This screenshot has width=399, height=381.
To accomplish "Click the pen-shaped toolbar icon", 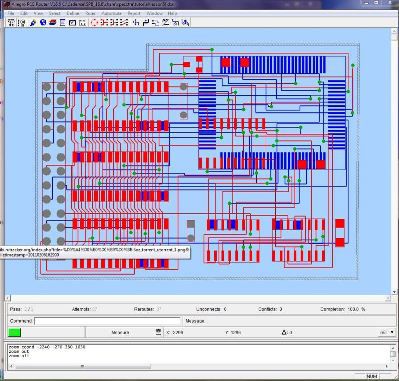I will (x=33, y=22).
